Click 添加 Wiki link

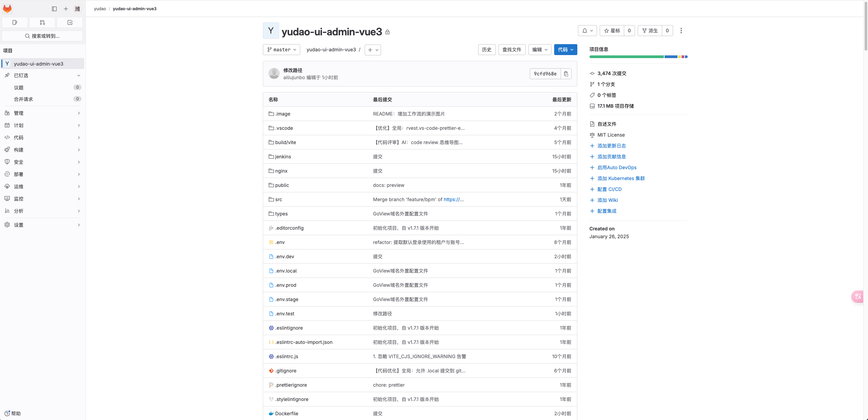[608, 200]
